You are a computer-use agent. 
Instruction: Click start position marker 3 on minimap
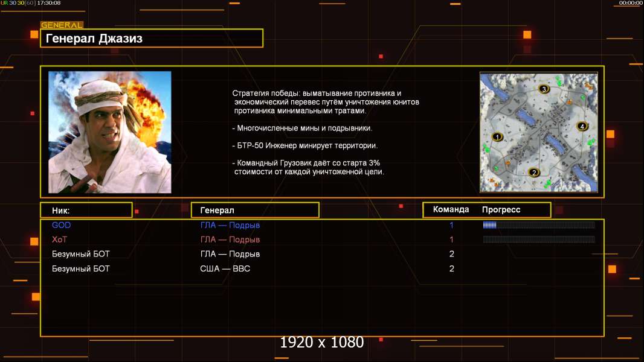[544, 89]
